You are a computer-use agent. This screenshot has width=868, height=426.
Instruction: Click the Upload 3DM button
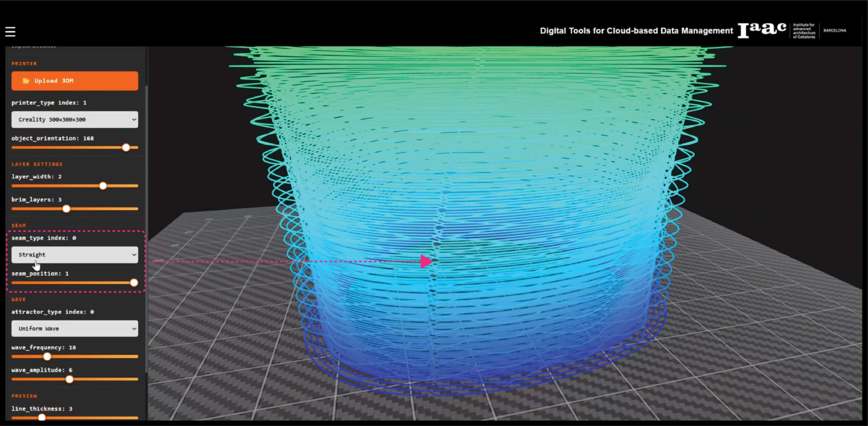(75, 81)
